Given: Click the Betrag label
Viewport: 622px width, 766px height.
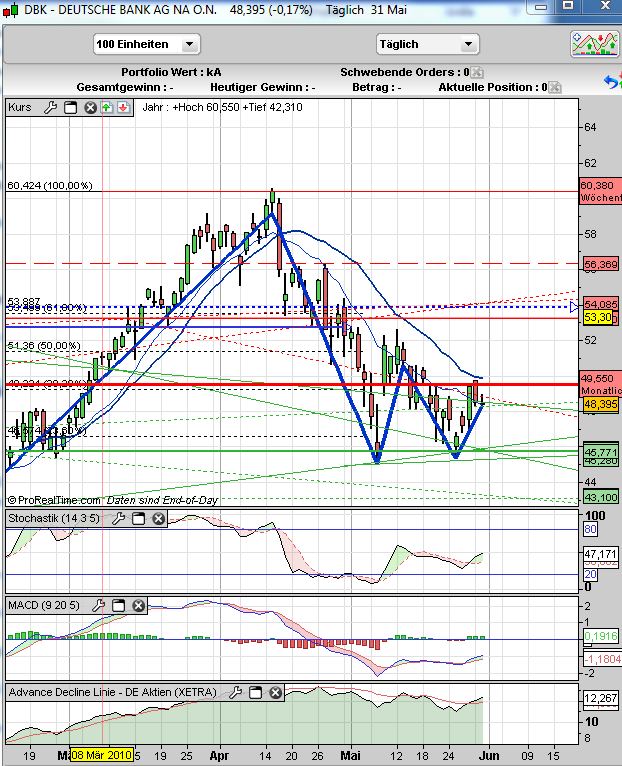Looking at the screenshot, I should point(377,87).
